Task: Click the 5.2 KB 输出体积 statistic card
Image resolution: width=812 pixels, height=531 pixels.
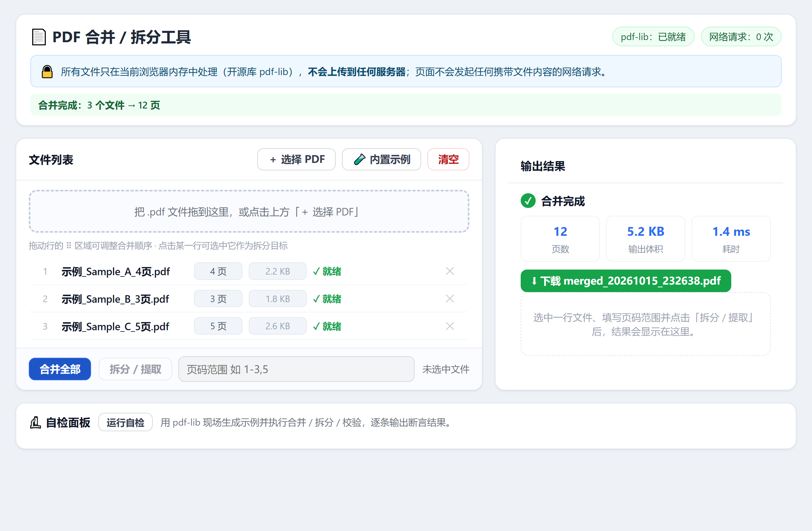Action: [645, 239]
